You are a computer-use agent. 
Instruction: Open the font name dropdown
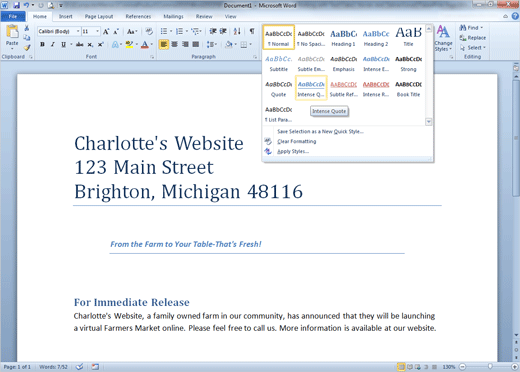tap(78, 31)
